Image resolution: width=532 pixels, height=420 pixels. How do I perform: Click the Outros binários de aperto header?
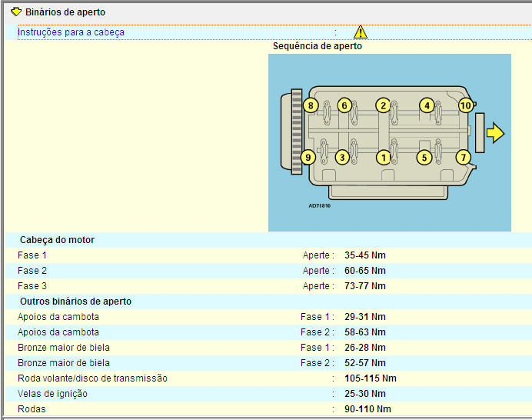(75, 302)
